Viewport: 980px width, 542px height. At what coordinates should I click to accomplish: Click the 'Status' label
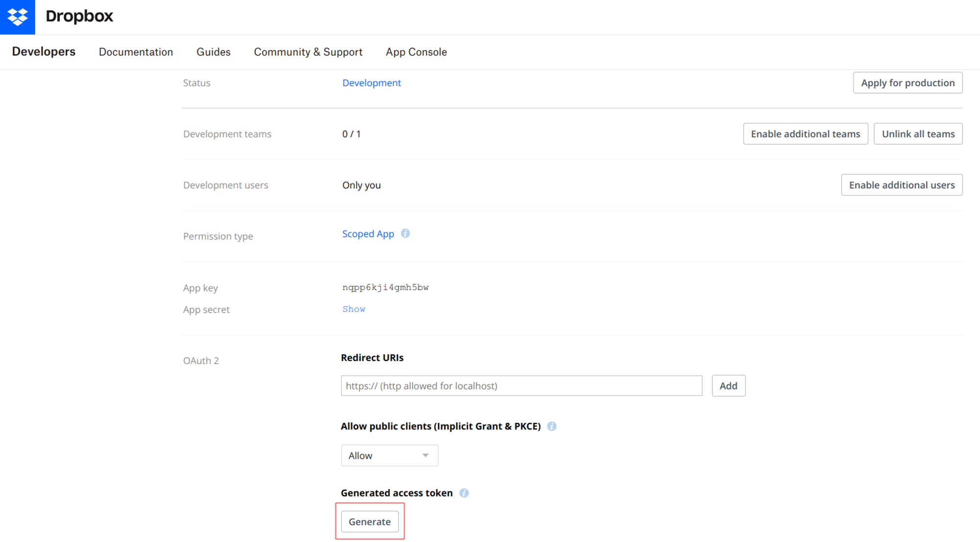coord(196,83)
